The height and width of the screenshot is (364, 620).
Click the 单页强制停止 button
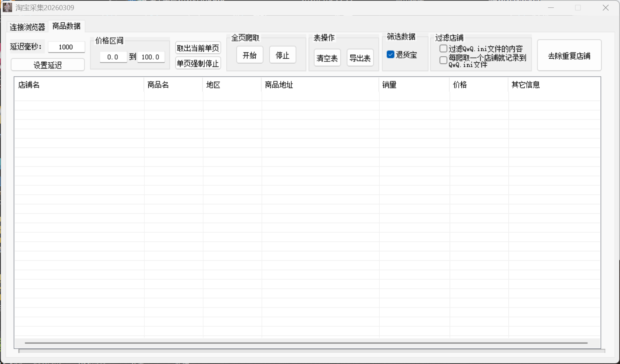coord(198,63)
